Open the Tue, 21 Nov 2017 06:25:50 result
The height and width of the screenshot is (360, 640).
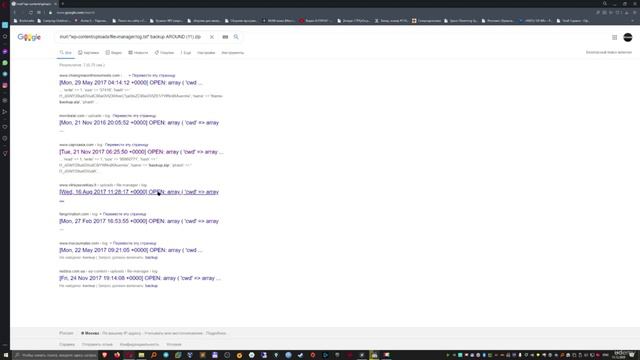tap(141, 152)
